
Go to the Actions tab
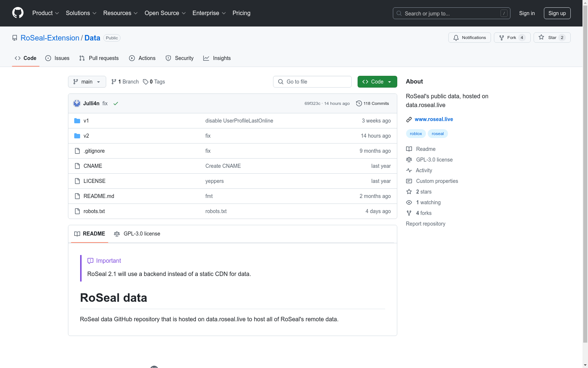tap(142, 58)
